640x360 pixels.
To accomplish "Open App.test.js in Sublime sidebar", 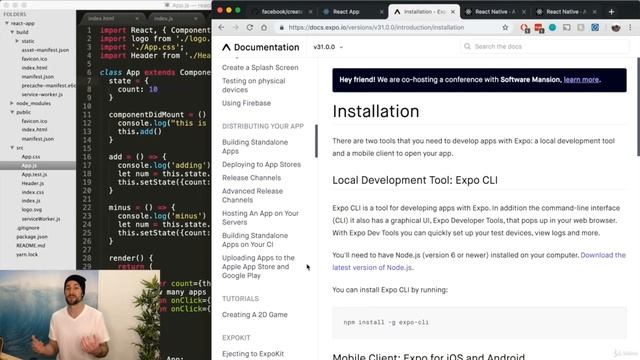I will [34, 174].
